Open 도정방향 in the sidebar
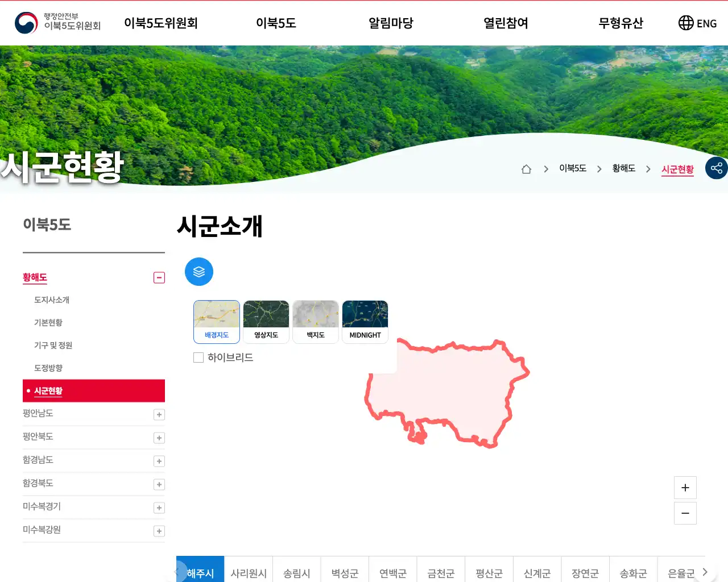This screenshot has height=582, width=728. point(48,368)
